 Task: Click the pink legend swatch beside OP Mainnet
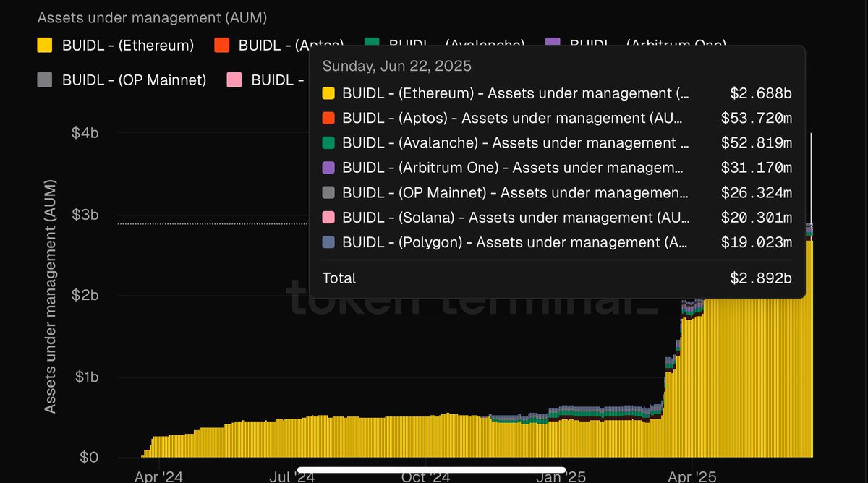pos(234,80)
